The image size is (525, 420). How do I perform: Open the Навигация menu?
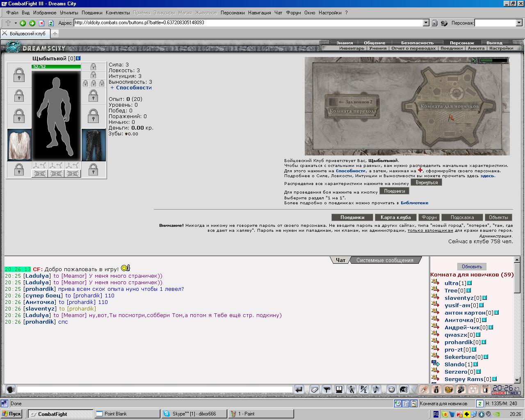tap(260, 13)
